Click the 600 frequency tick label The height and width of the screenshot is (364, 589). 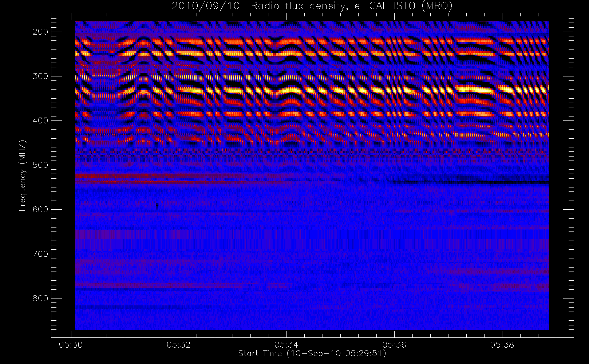40,209
